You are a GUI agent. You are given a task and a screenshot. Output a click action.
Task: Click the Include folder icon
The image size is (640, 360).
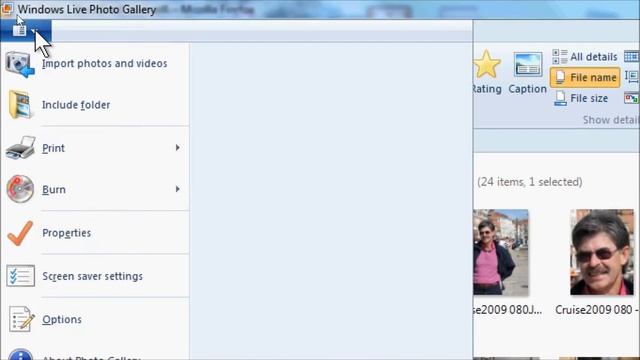coord(20,105)
